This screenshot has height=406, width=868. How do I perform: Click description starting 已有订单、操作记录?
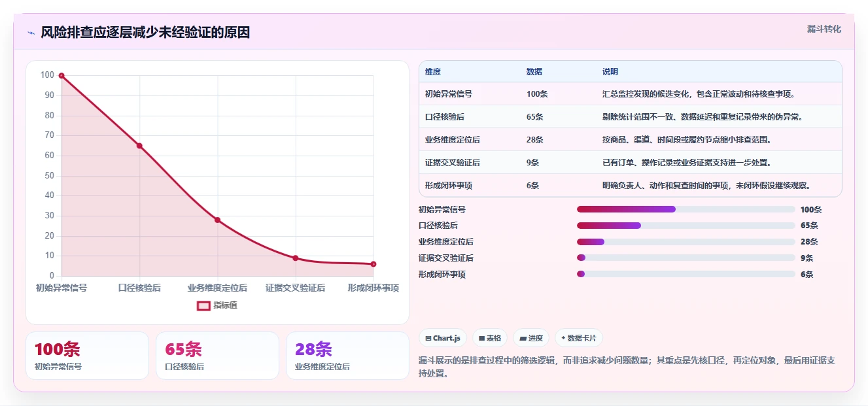[687, 163]
